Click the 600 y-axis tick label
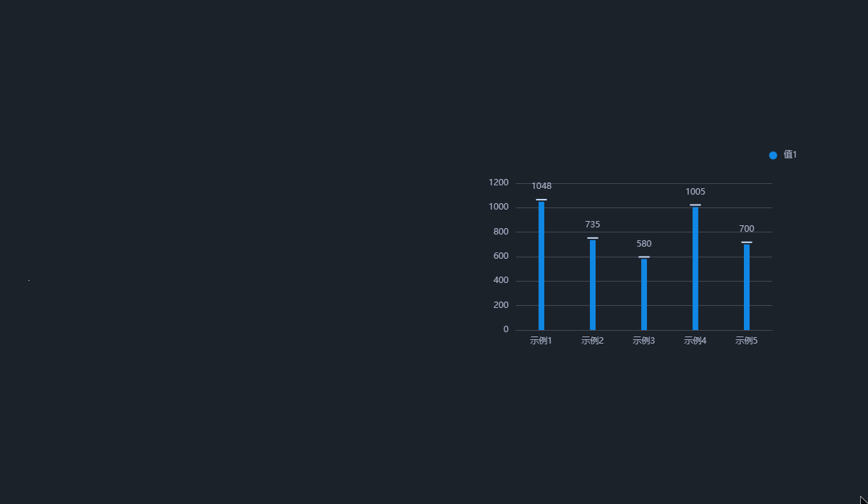 [501, 257]
